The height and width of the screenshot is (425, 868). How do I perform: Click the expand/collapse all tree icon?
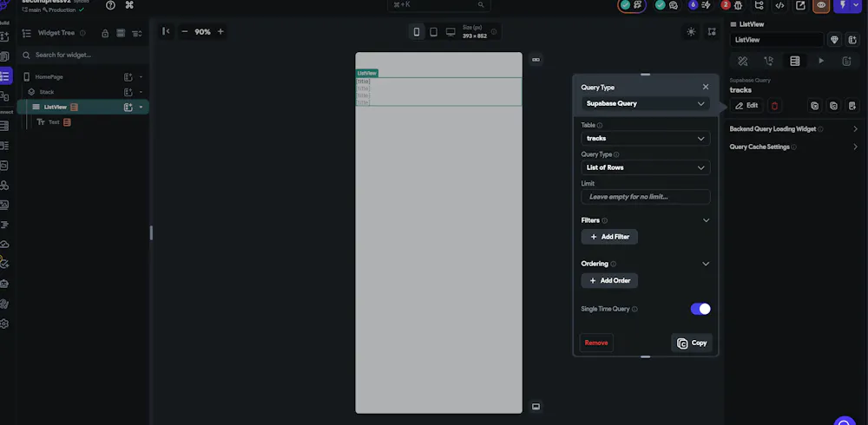[x=137, y=33]
